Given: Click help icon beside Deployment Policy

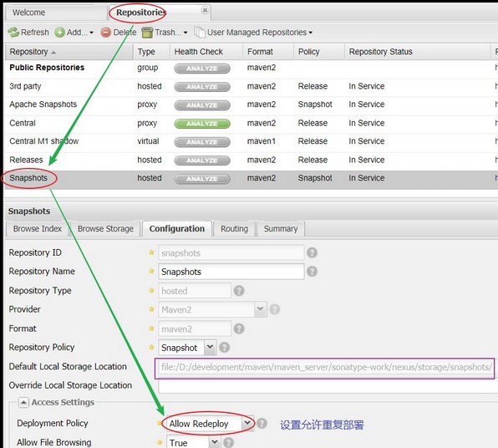Looking at the screenshot, I should (x=262, y=423).
